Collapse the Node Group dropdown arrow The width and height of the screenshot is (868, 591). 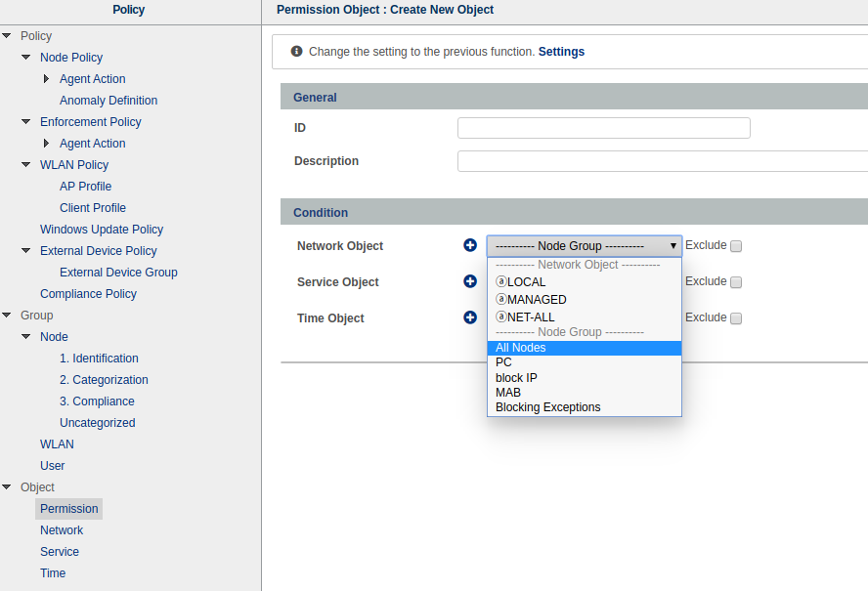point(673,246)
